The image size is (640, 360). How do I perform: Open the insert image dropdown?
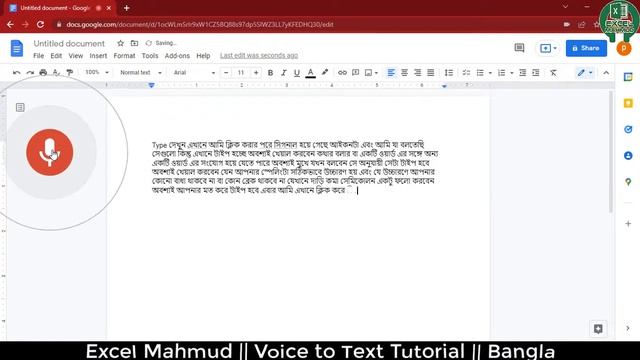[x=371, y=73]
